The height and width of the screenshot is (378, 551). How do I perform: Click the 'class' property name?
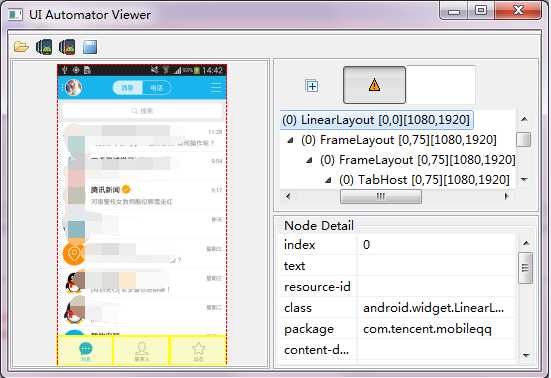[298, 308]
